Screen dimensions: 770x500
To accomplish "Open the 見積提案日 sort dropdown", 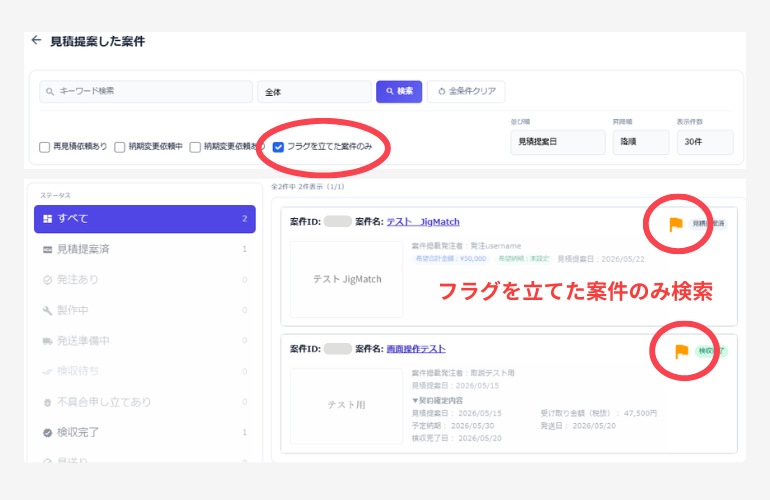I will [558, 142].
